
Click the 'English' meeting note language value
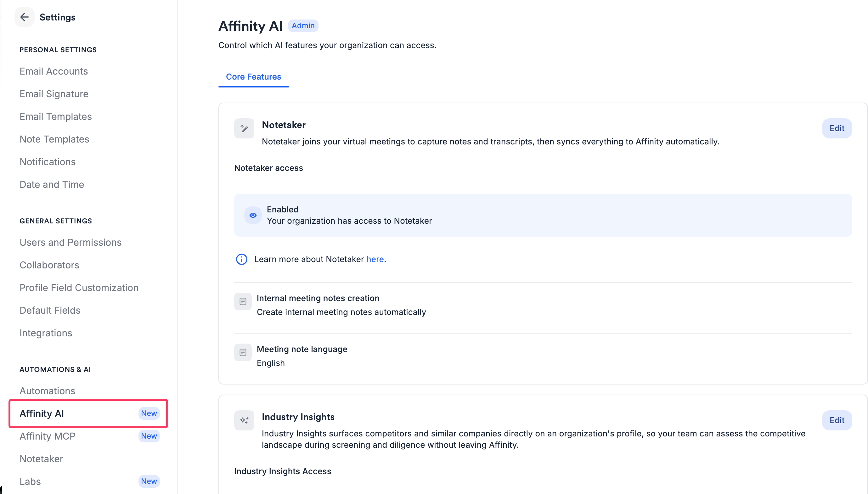[270, 363]
